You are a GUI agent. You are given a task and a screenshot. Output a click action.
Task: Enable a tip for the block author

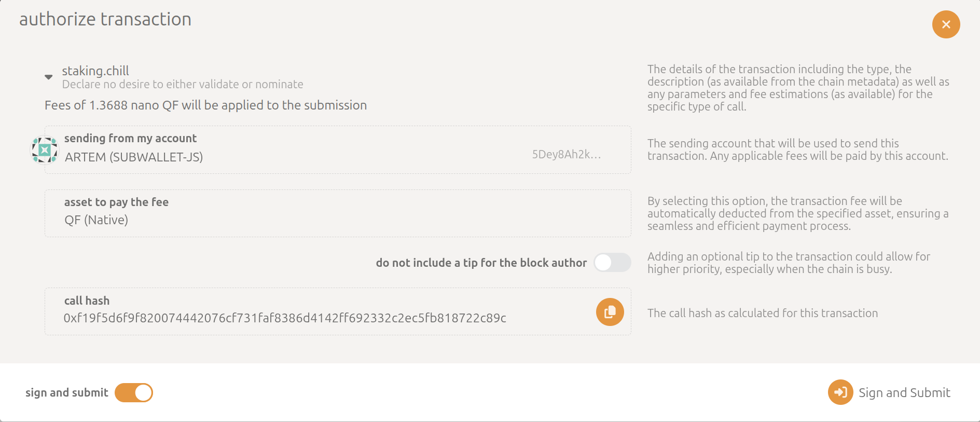point(612,263)
